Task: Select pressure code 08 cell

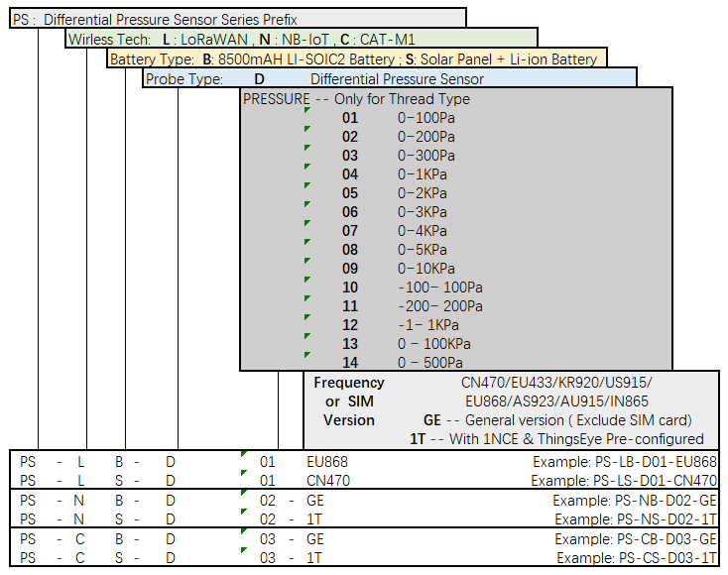Action: (x=350, y=250)
